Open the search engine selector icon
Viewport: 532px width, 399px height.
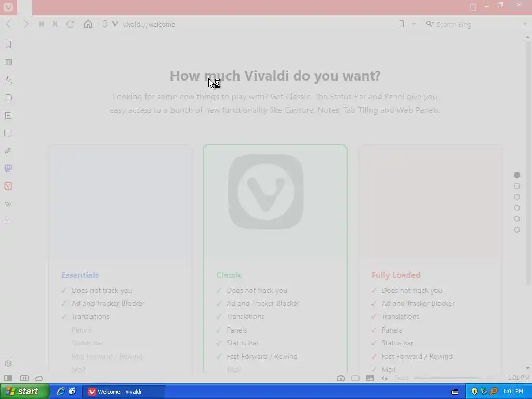coord(430,24)
